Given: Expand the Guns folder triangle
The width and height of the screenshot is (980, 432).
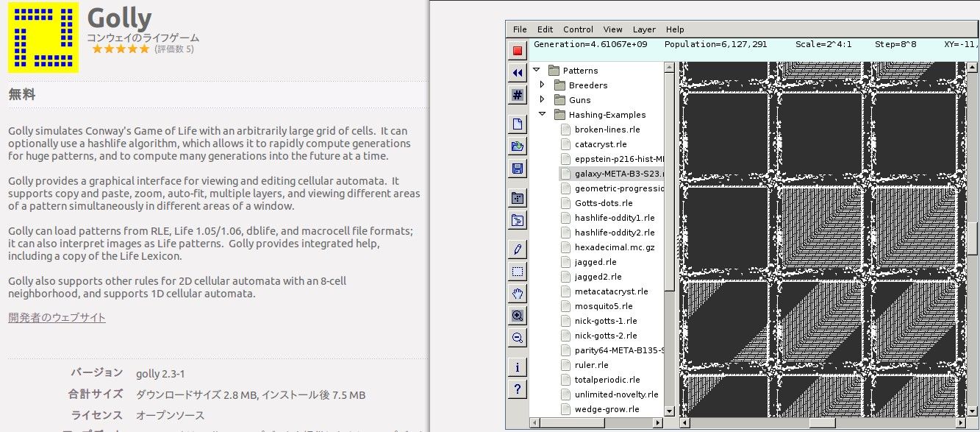Looking at the screenshot, I should click(543, 99).
